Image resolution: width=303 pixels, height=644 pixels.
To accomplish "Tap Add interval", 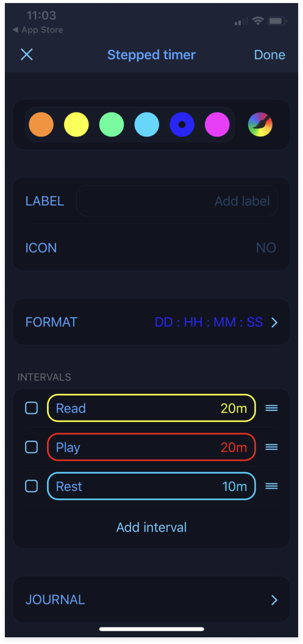I will coord(151,527).
